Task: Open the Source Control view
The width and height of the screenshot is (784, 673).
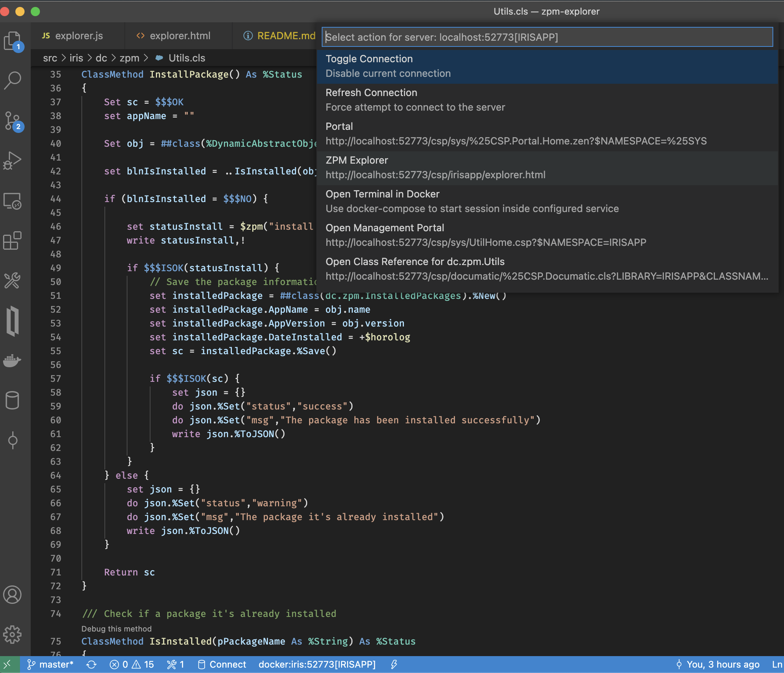Action: coord(13,121)
